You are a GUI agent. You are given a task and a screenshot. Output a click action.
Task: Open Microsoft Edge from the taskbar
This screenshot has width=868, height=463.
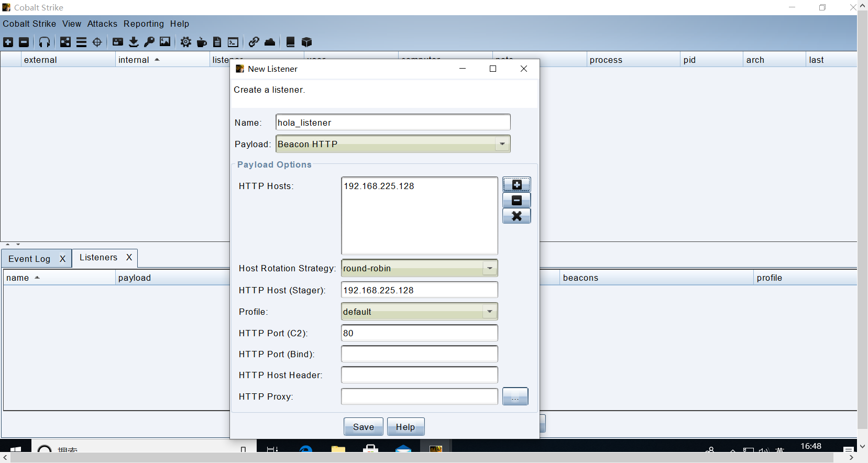305,449
